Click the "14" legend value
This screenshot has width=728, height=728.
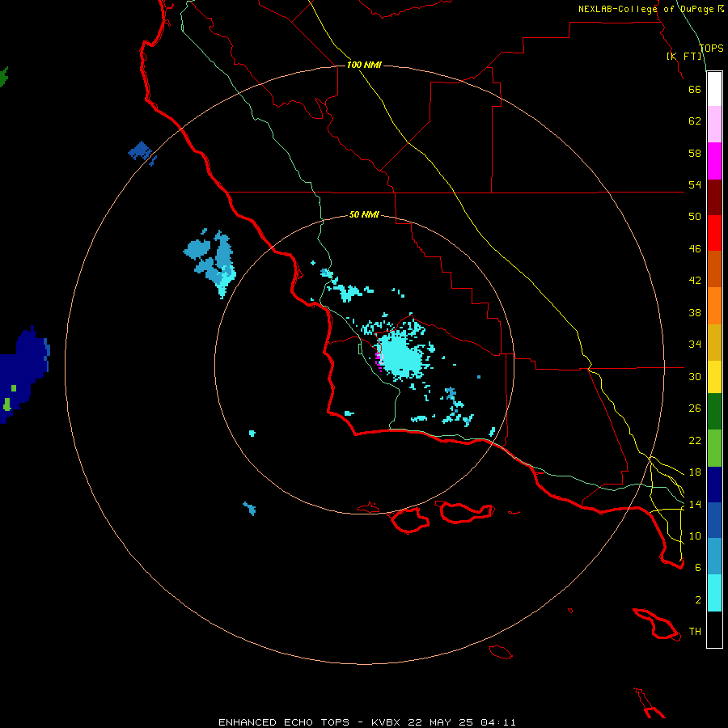coord(695,504)
